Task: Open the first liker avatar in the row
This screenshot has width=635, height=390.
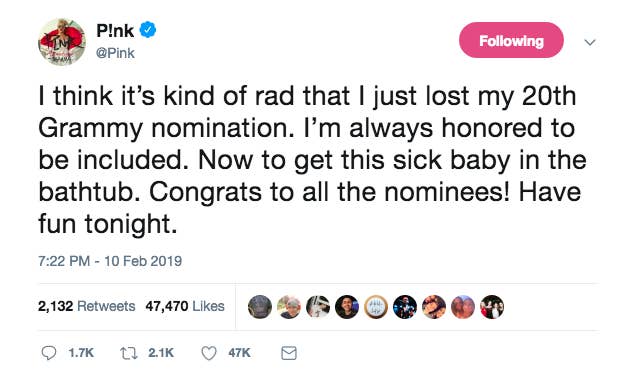Action: click(260, 307)
